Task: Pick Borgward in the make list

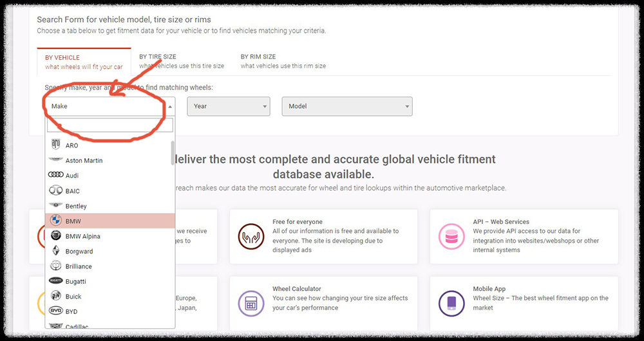Action: click(x=109, y=251)
